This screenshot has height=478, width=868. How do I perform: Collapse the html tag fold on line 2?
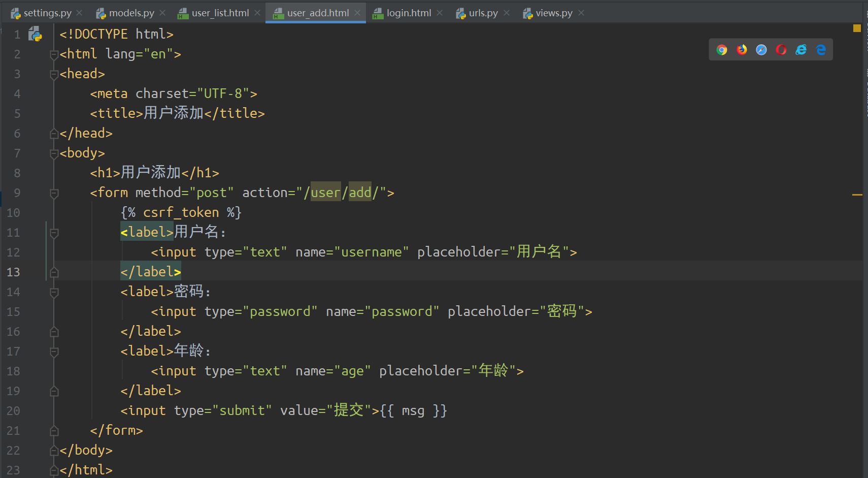(54, 54)
